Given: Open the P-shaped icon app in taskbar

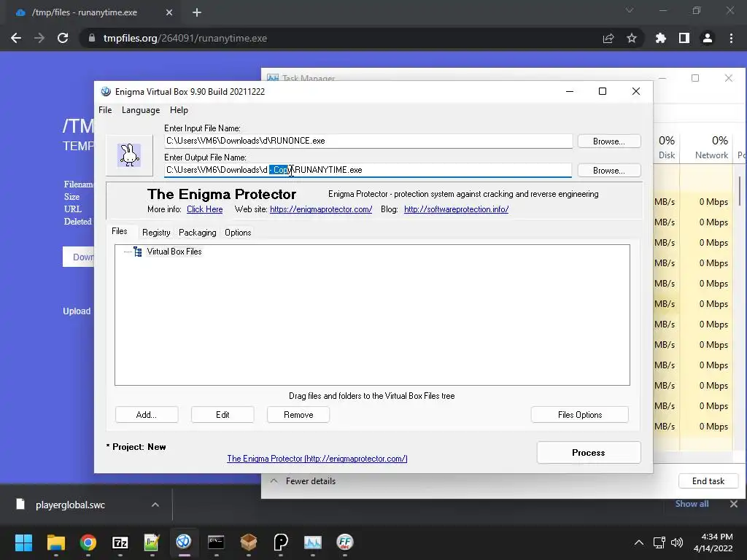Looking at the screenshot, I should pos(281,542).
